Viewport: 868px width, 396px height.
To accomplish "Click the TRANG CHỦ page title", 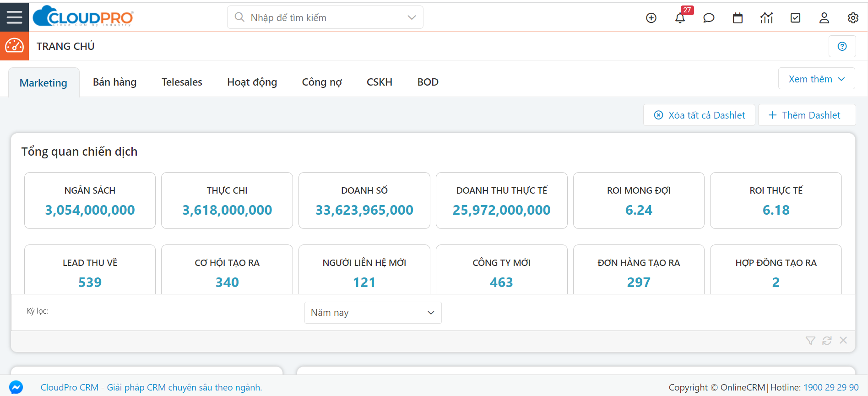I will tap(65, 46).
